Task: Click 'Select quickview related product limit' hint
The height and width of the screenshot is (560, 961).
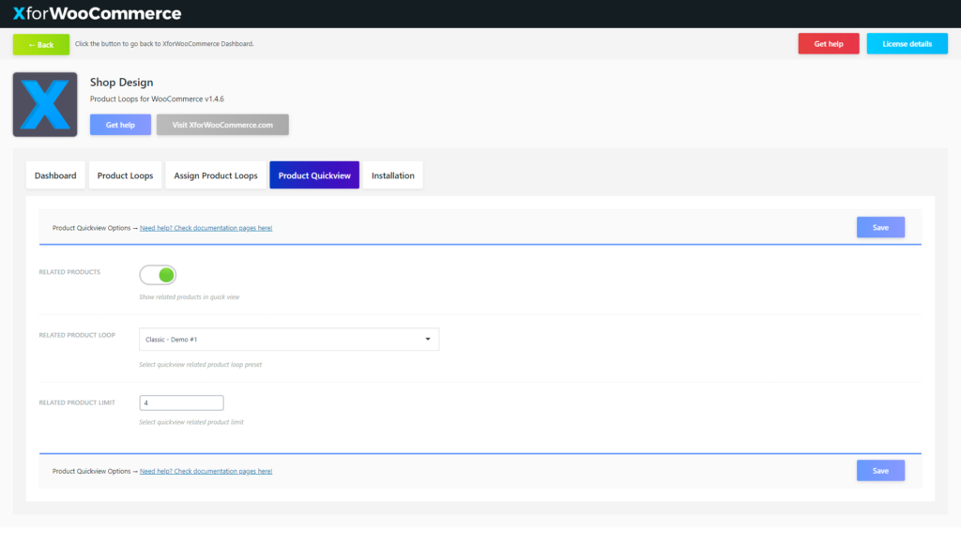Action: tap(191, 422)
